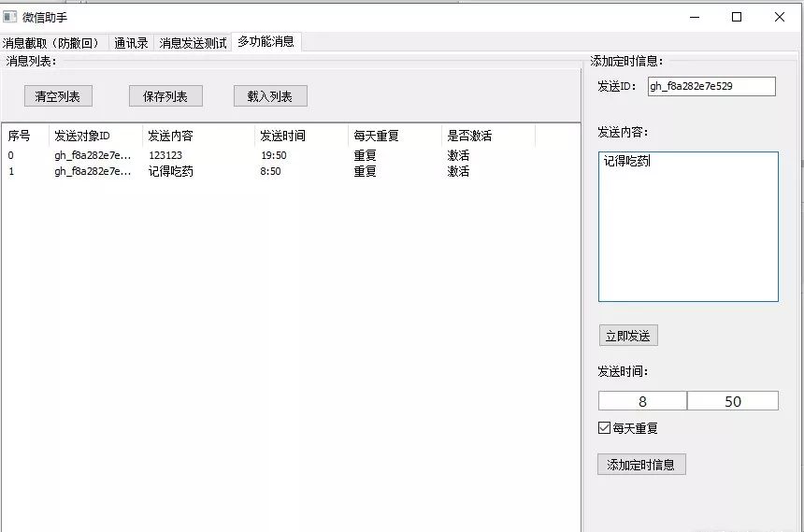
Task: Click the 发送内容 column header
Action: tap(198, 136)
